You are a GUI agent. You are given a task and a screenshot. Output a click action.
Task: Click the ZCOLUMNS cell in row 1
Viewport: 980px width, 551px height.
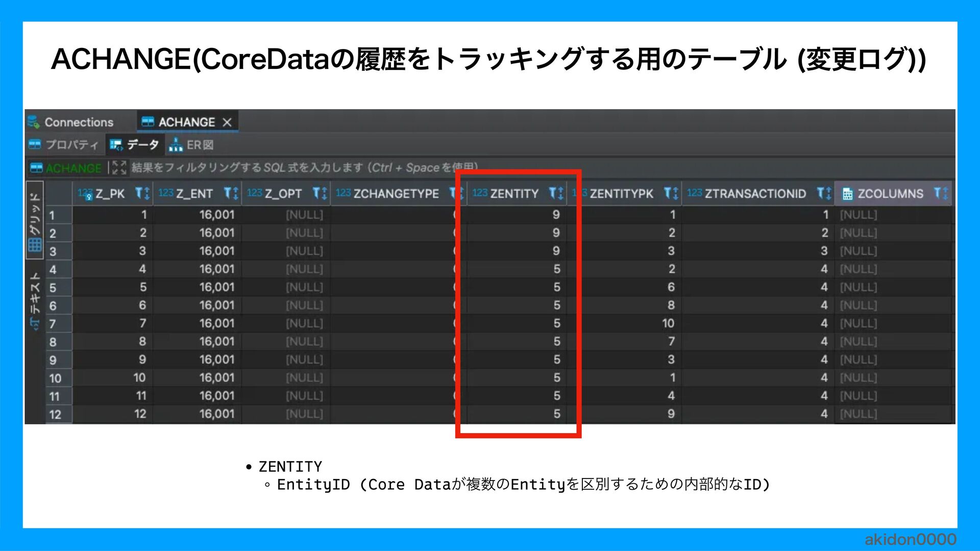[x=893, y=215]
